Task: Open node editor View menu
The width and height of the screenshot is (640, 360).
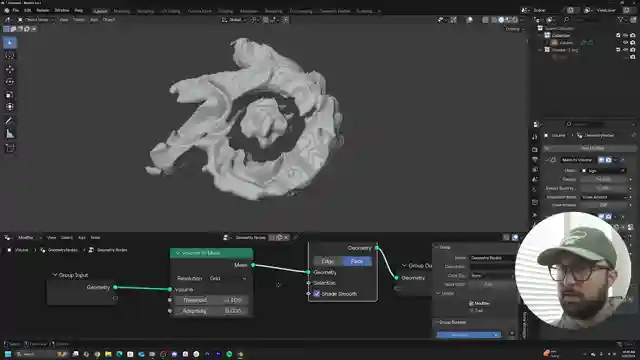Action: coord(51,238)
